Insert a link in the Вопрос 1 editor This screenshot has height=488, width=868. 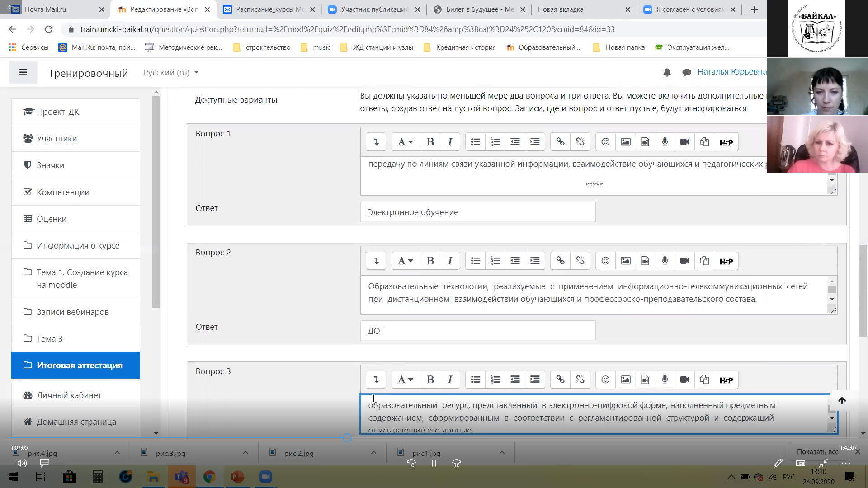pyautogui.click(x=560, y=142)
